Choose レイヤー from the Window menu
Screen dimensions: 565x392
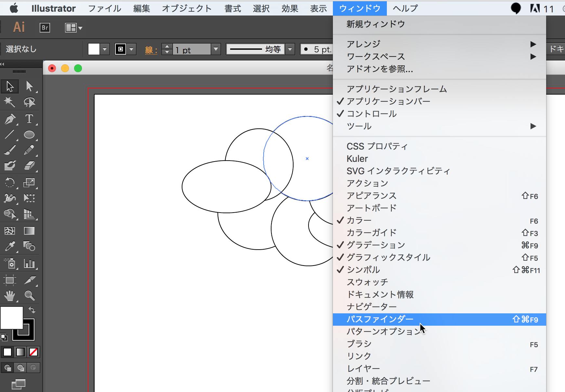coord(440,369)
